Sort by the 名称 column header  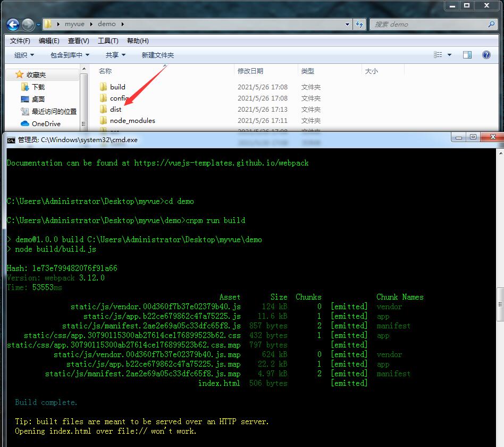[105, 71]
